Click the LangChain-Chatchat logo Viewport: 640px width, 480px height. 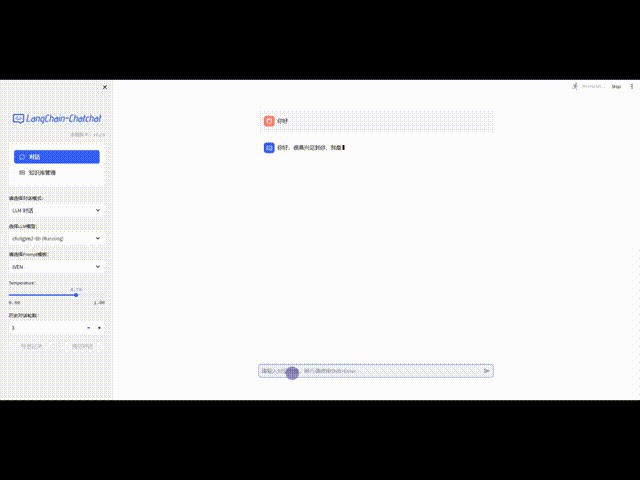[57, 118]
